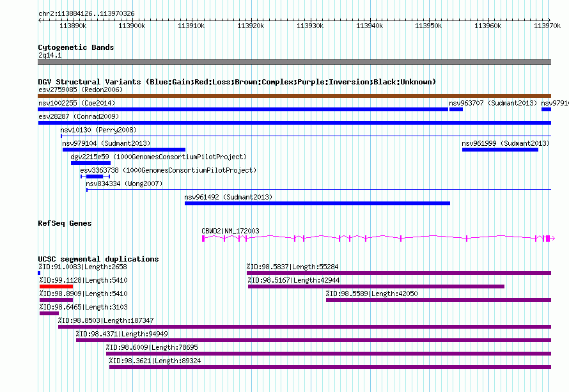Screen dimensions: 569x392
Task: Click the nsv961492 (Sudmant2013) variant label
Action: 228,197
